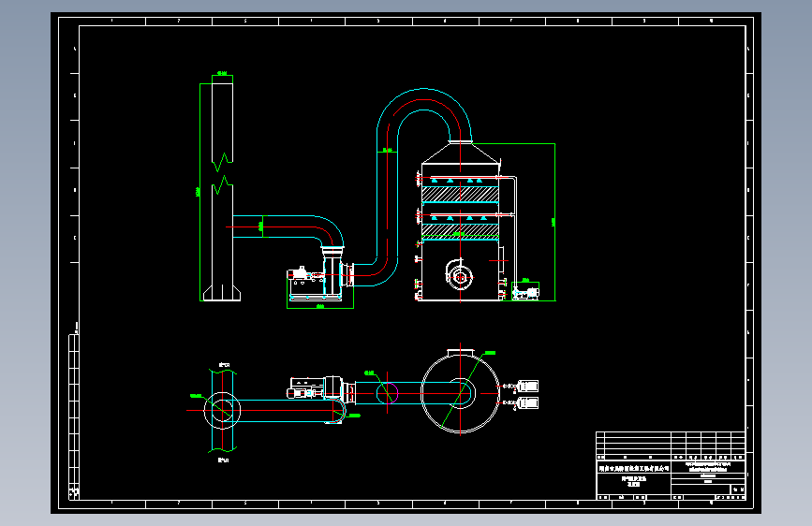The width and height of the screenshot is (812, 526).
Task: Select the revision table on the left border
Action: (x=74, y=416)
